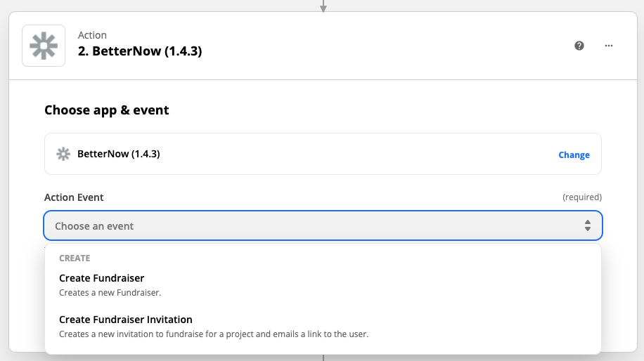Viewport: 644px width, 361px height.
Task: Click the "CREATE" group header in list
Action: point(75,258)
